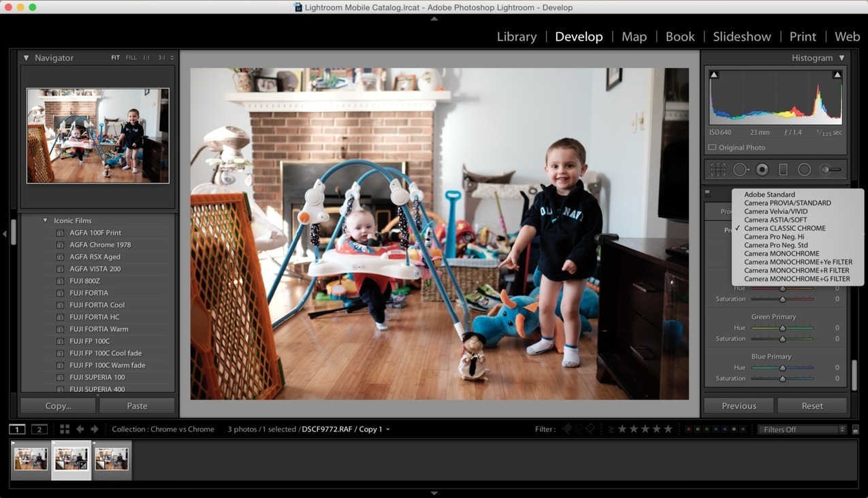Image resolution: width=868 pixels, height=498 pixels.
Task: Toggle the highlights clipping indicator on the histogram
Action: pyautogui.click(x=837, y=73)
